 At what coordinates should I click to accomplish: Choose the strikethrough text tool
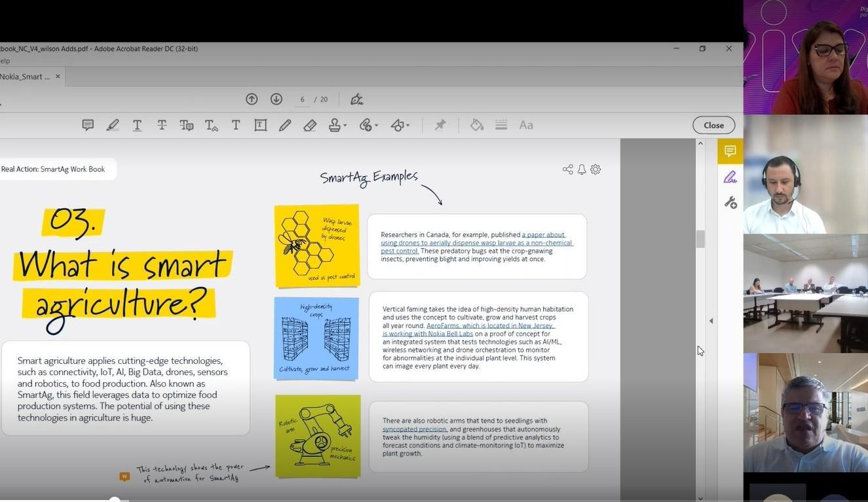point(162,125)
